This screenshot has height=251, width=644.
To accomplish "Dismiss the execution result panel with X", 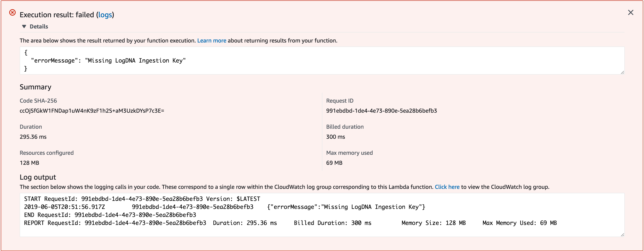I will click(631, 12).
